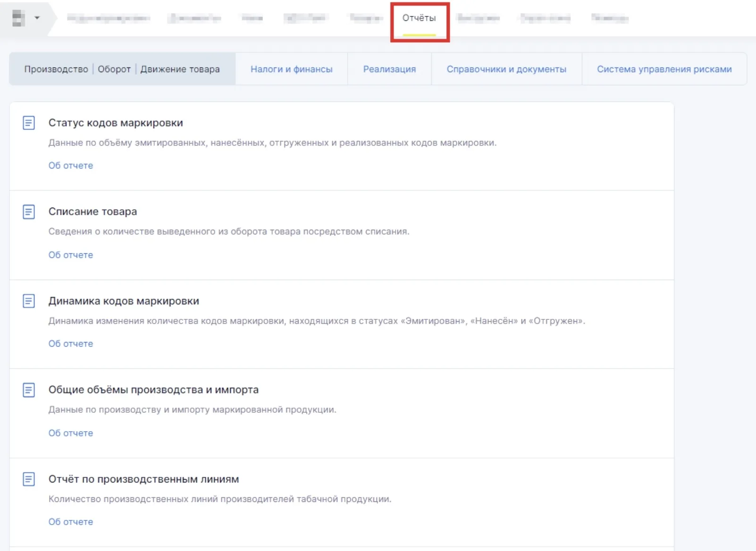Click the product group logo icon
Viewport: 756px width, 551px height.
tap(18, 18)
